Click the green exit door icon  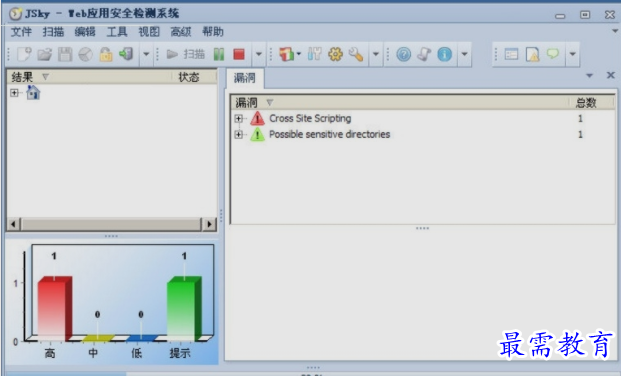126,54
